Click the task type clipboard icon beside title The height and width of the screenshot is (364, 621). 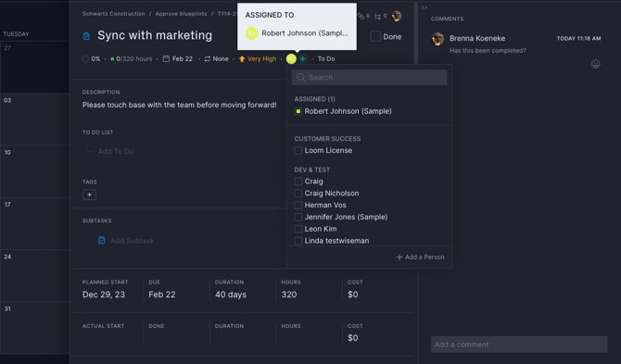(86, 36)
